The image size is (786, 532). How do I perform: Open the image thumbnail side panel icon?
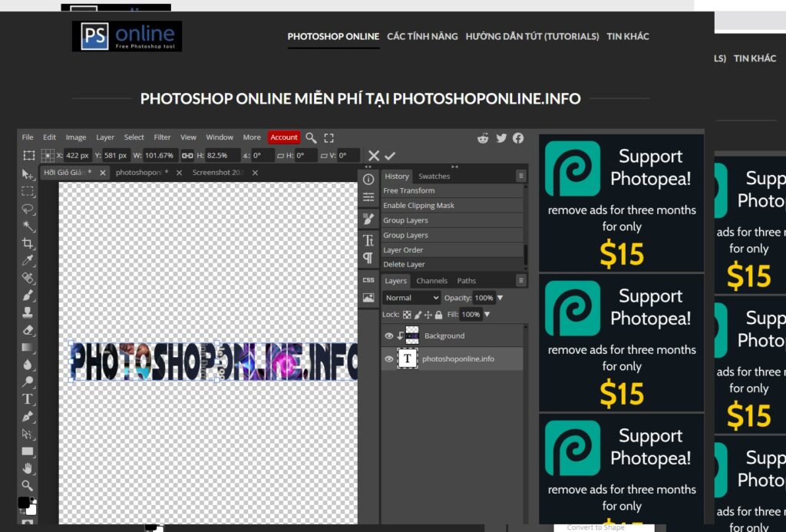(x=368, y=298)
